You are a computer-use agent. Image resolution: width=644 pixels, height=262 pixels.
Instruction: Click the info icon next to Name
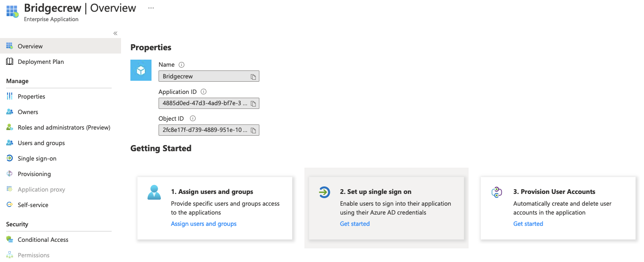(x=182, y=65)
